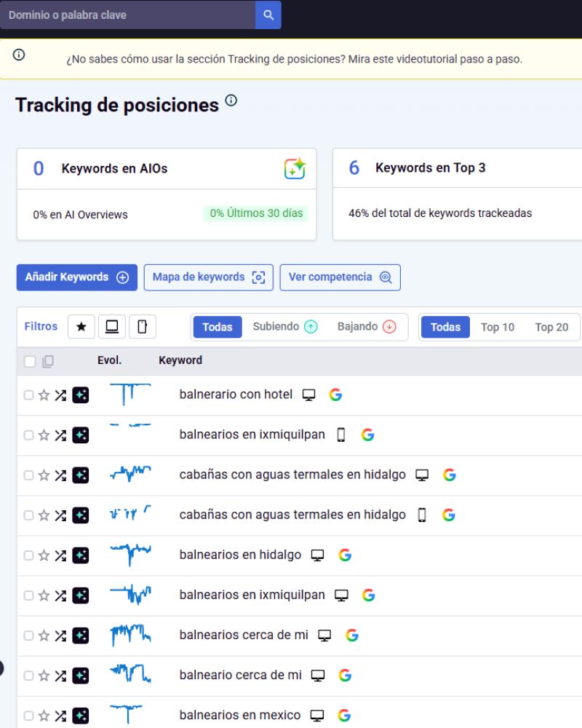Check the box for balnearios cerca de mi
582x728 pixels.
click(29, 635)
